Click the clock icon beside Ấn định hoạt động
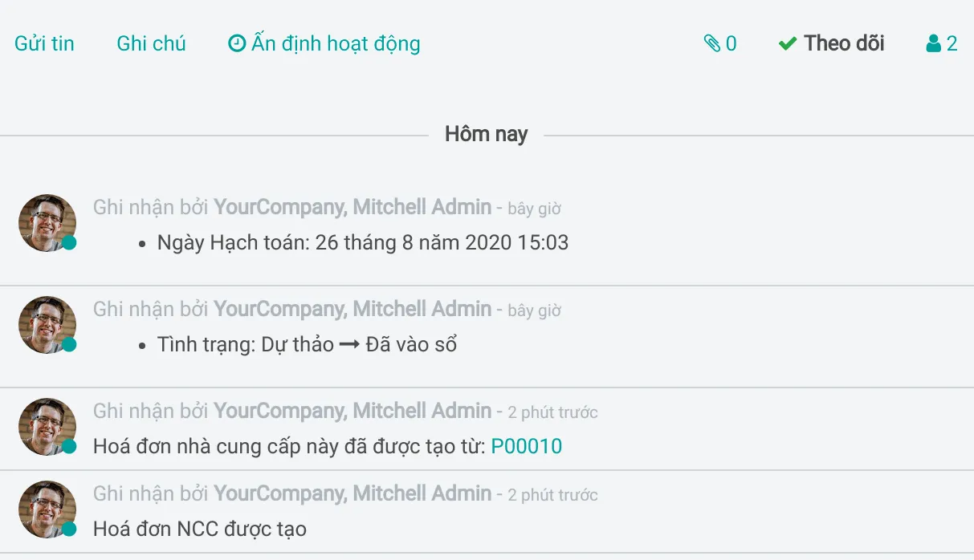Viewport: 974px width, 560px height. [x=237, y=43]
